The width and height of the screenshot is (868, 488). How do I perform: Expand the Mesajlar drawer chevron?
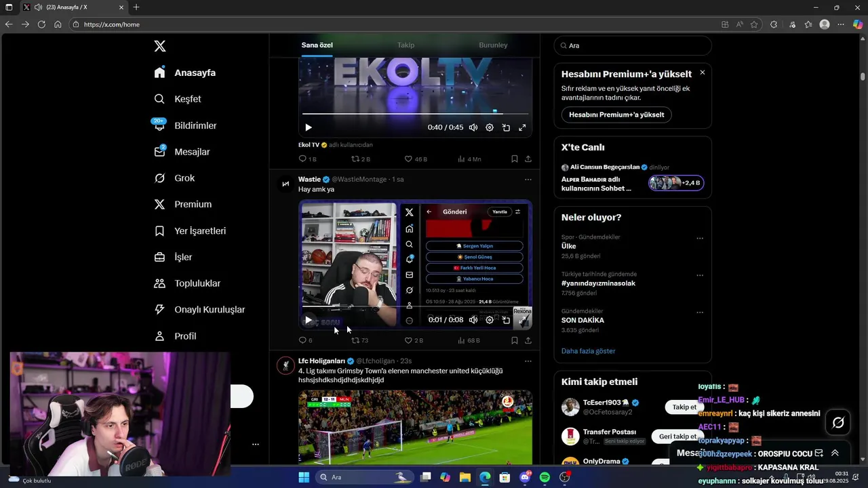[835, 453]
